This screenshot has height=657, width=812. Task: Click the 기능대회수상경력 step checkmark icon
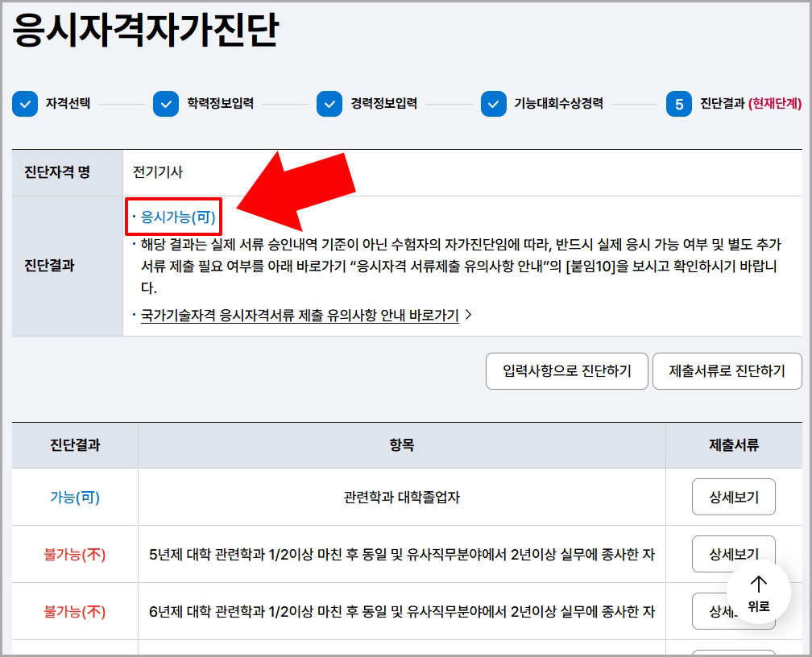coord(494,105)
